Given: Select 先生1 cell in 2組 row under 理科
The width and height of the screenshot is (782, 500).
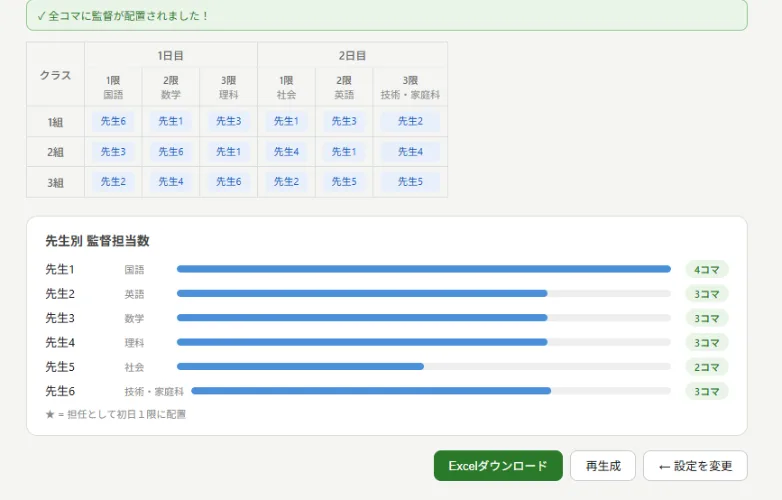Looking at the screenshot, I should coord(228,152).
